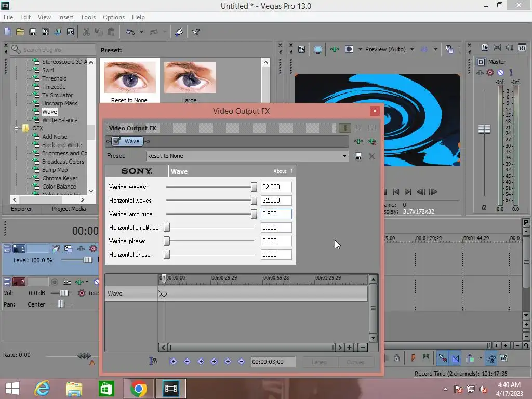Click the Vertical amplitude value field

click(276, 214)
